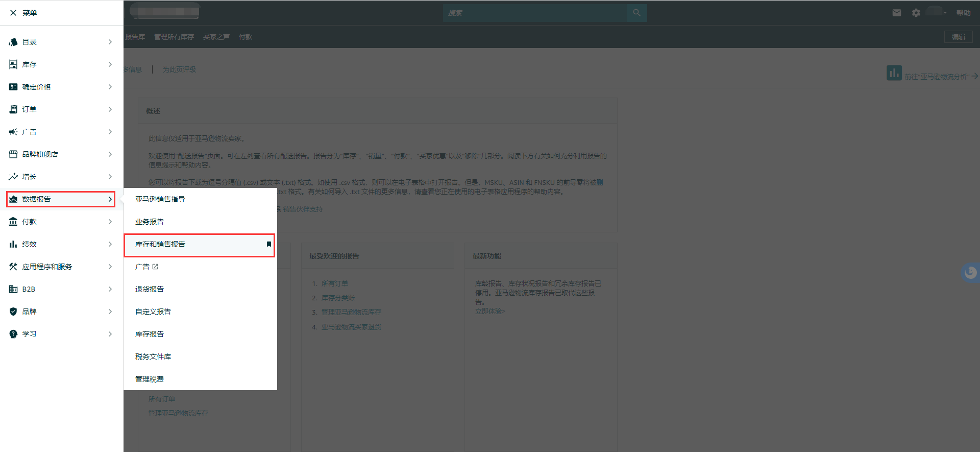Expand the 库存 submenu chevron
This screenshot has width=980, height=452.
110,64
